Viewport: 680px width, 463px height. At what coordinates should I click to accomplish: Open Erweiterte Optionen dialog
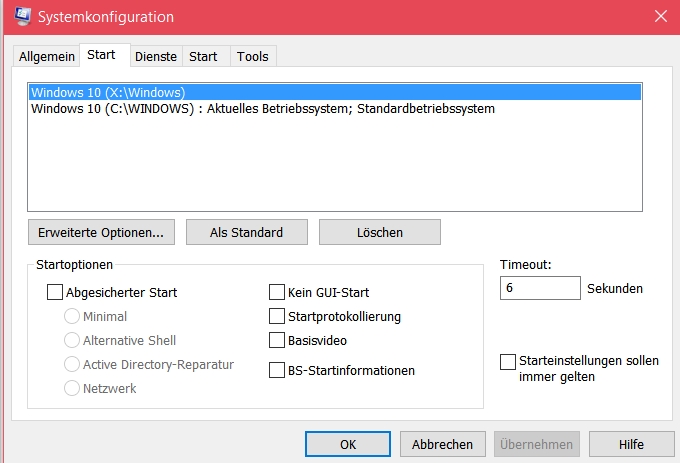click(101, 232)
